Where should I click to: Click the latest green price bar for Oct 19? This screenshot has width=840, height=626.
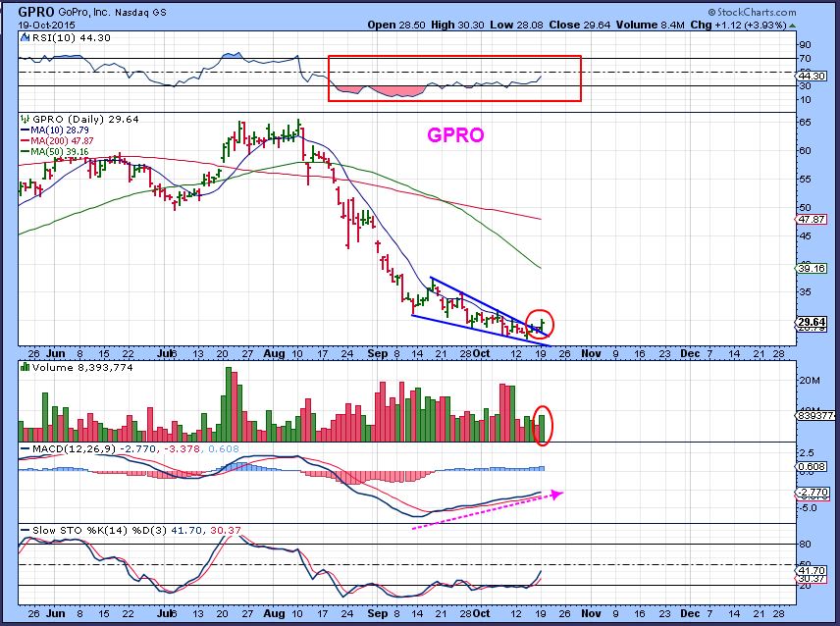point(543,326)
